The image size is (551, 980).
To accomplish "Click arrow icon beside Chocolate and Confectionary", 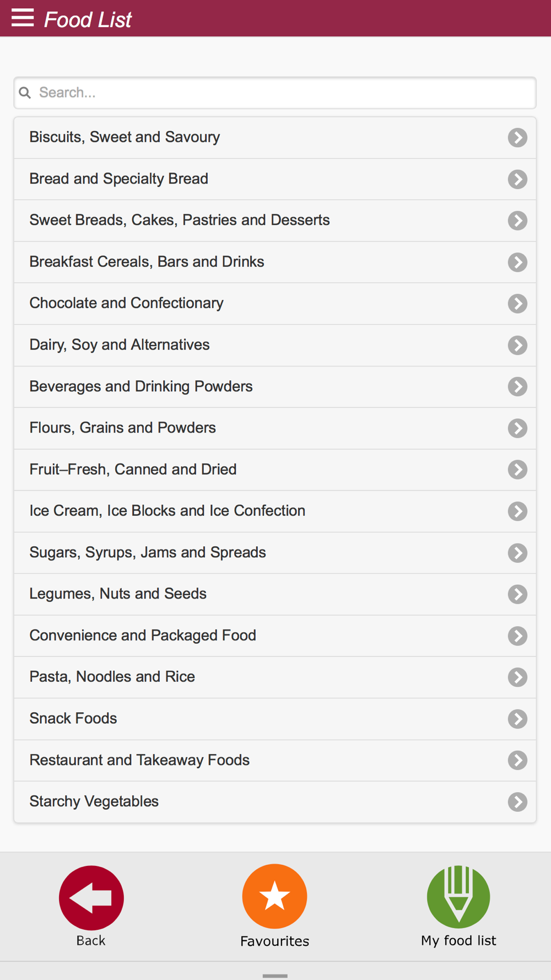I will (x=517, y=304).
